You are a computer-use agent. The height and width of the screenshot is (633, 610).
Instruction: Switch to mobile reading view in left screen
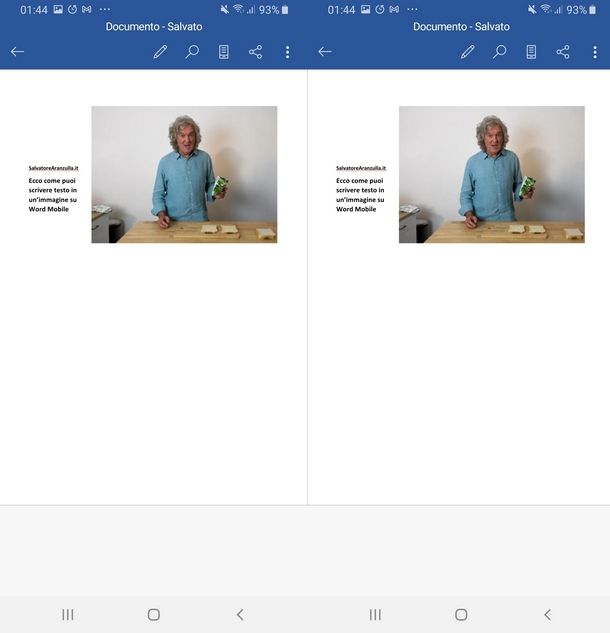pos(224,52)
